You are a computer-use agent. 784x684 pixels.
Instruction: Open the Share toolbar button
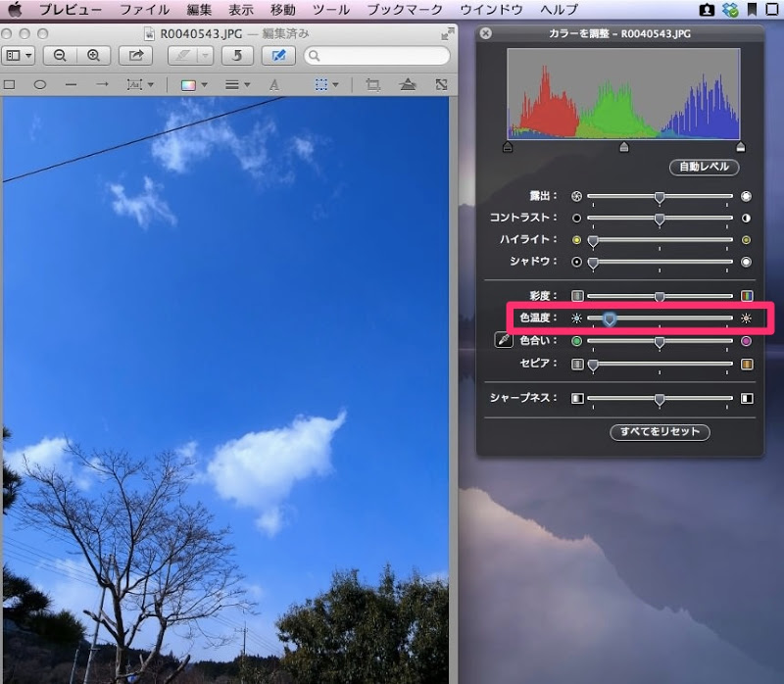(136, 56)
